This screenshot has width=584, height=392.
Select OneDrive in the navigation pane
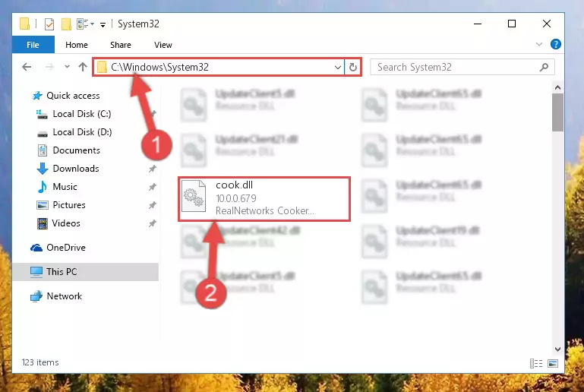coord(66,248)
